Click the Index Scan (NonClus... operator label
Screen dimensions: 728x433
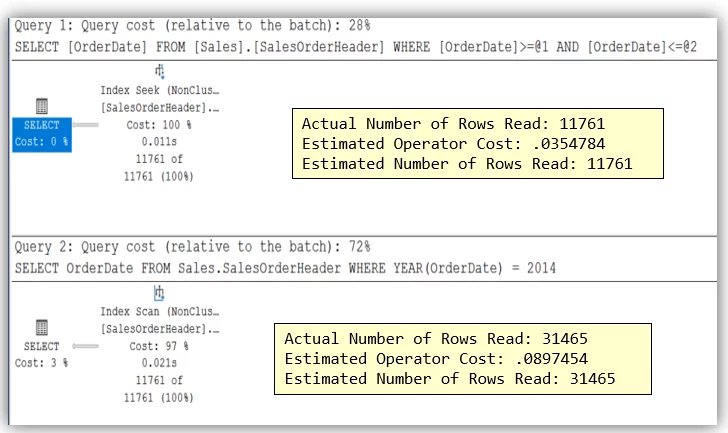(159, 312)
